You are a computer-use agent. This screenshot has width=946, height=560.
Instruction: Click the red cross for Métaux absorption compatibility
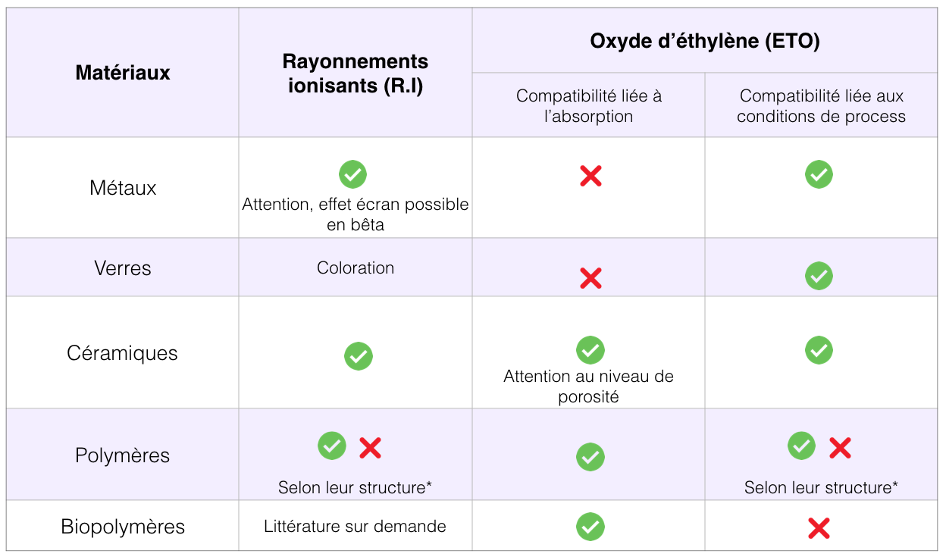coord(590,177)
